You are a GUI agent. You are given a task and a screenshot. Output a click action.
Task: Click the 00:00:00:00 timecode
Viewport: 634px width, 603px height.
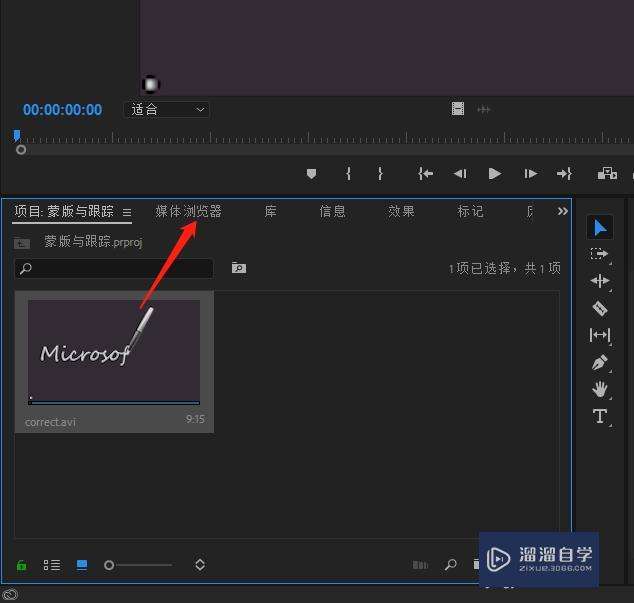tap(62, 110)
